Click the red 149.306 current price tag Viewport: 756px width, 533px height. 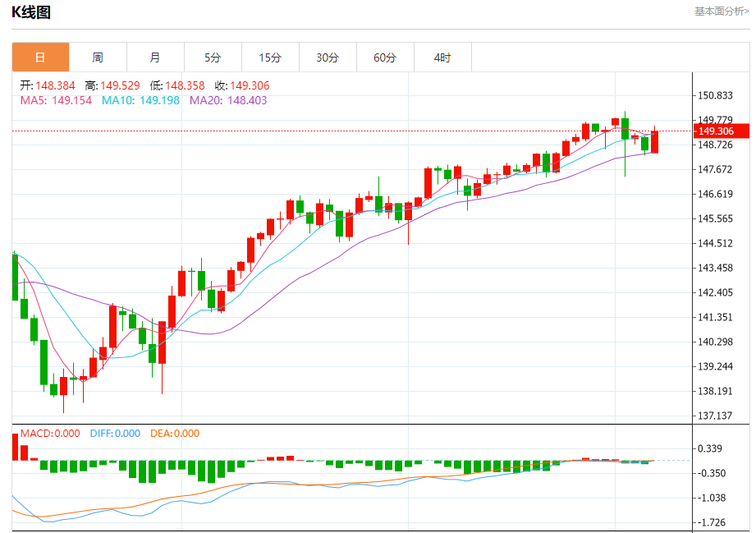pyautogui.click(x=722, y=131)
